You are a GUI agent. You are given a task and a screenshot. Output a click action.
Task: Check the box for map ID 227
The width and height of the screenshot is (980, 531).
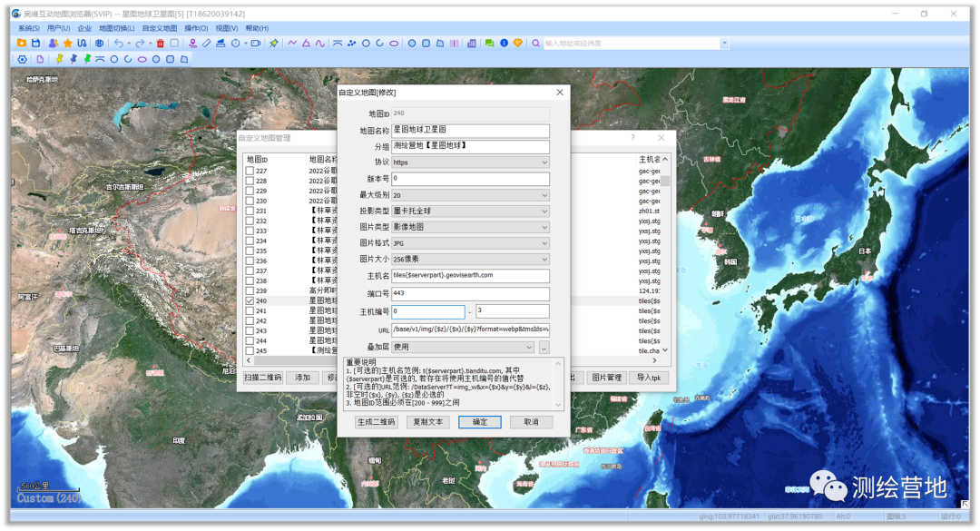click(x=250, y=171)
